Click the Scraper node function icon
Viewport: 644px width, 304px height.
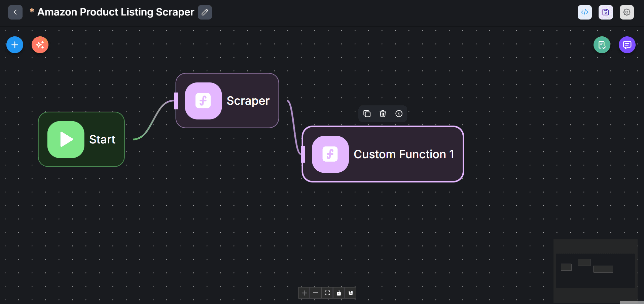(203, 101)
